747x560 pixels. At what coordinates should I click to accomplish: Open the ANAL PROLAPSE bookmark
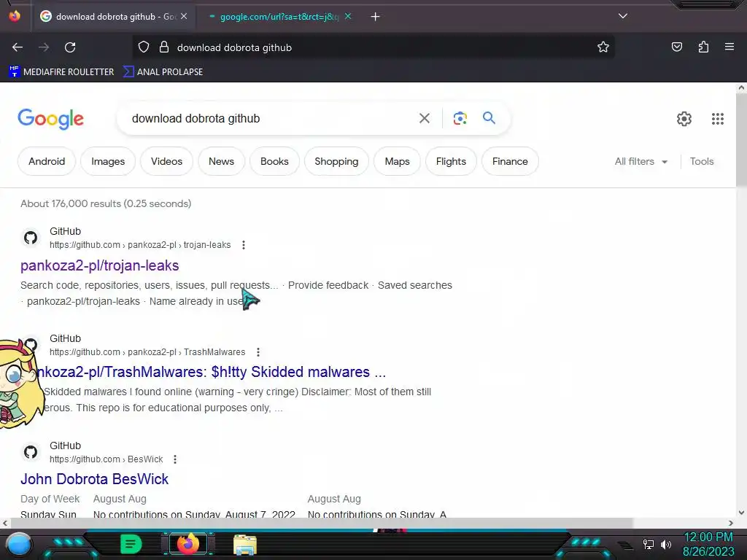pos(163,72)
